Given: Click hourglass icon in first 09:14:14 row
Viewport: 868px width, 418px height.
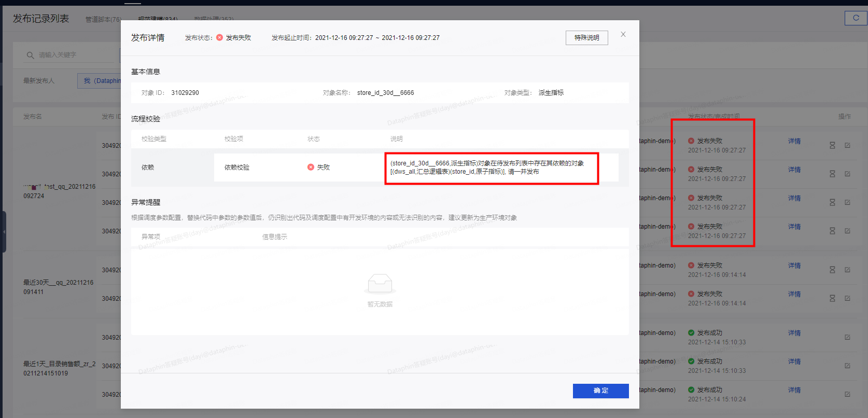Looking at the screenshot, I should click(x=832, y=270).
